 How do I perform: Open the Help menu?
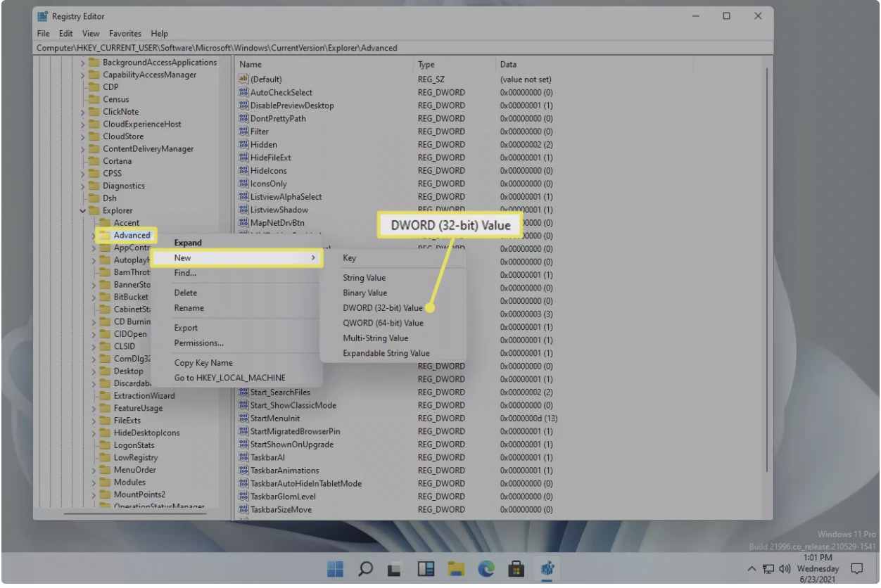pyautogui.click(x=159, y=34)
